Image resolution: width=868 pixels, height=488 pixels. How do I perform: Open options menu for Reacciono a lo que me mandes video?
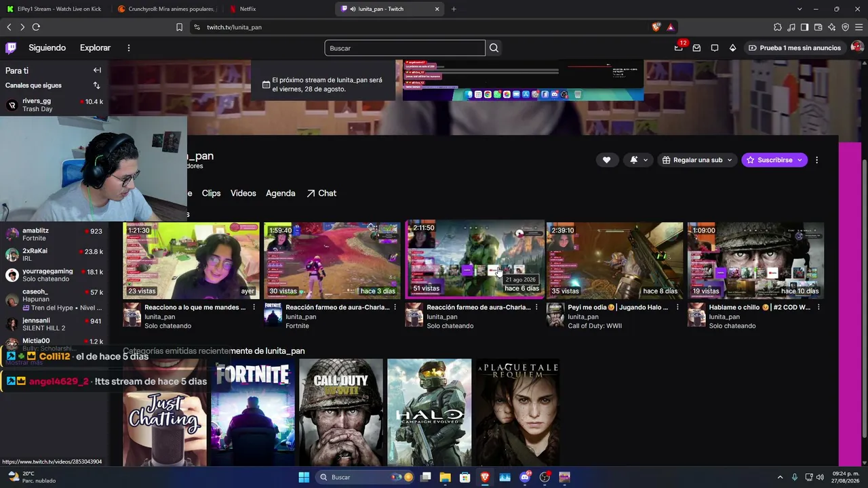254,307
